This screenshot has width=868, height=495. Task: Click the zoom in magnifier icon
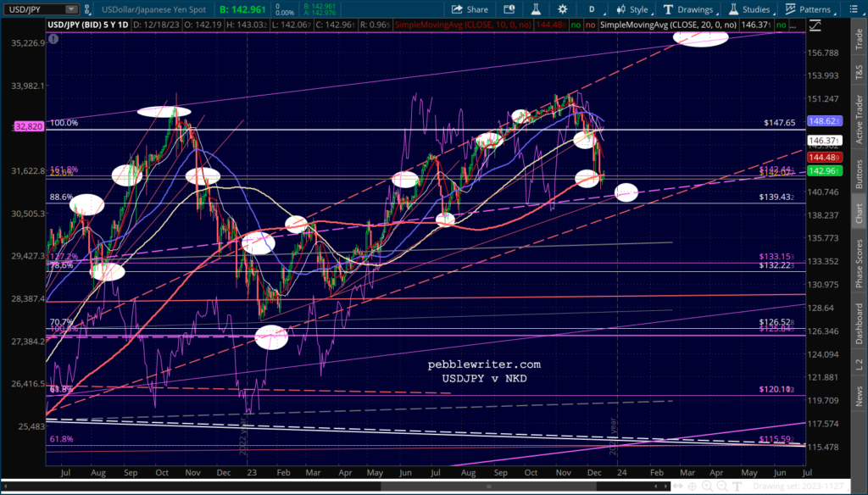point(707,487)
